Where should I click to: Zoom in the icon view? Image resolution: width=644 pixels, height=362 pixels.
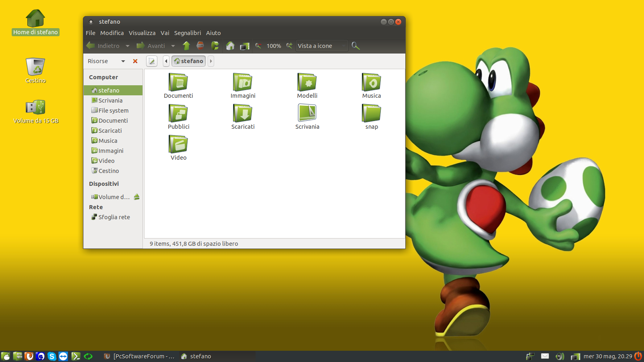tap(289, 45)
